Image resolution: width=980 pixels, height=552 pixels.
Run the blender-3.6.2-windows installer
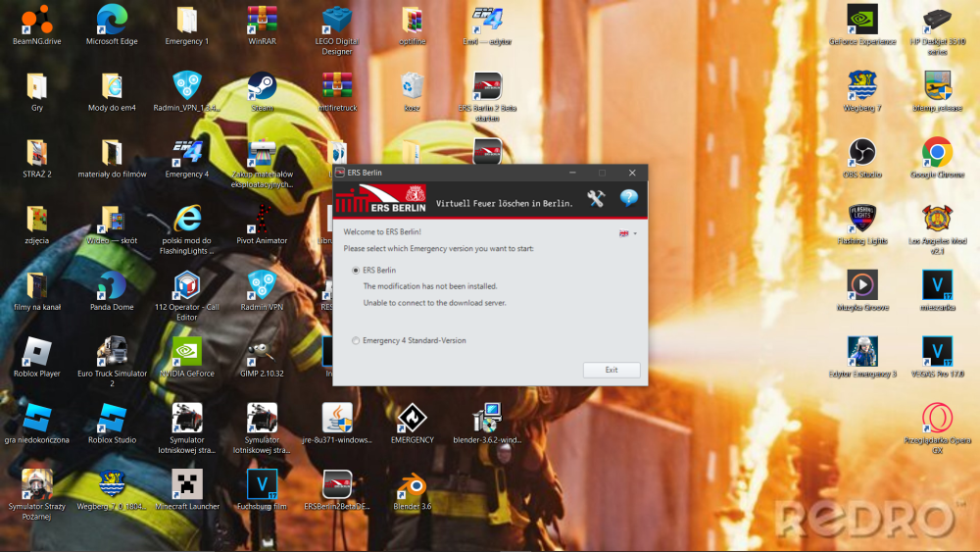point(487,424)
